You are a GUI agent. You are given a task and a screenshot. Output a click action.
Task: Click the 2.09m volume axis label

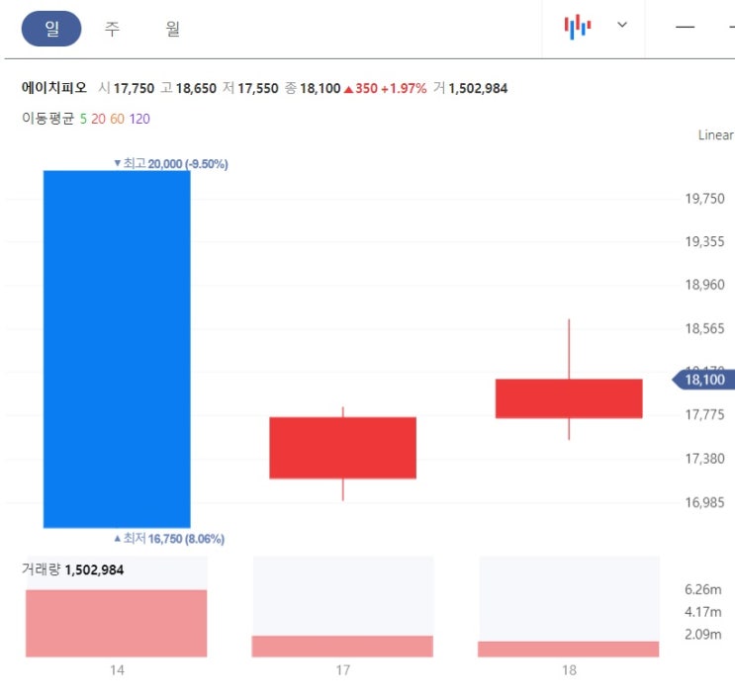click(x=702, y=635)
